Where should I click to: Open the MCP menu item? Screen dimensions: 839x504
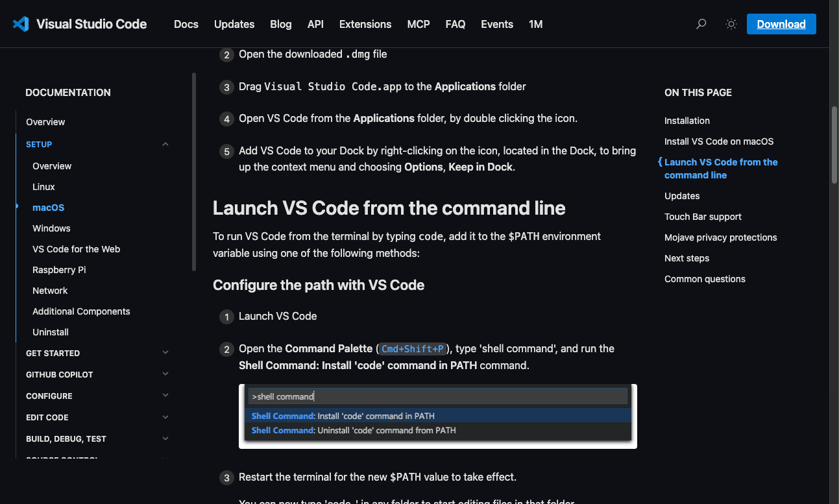(419, 24)
